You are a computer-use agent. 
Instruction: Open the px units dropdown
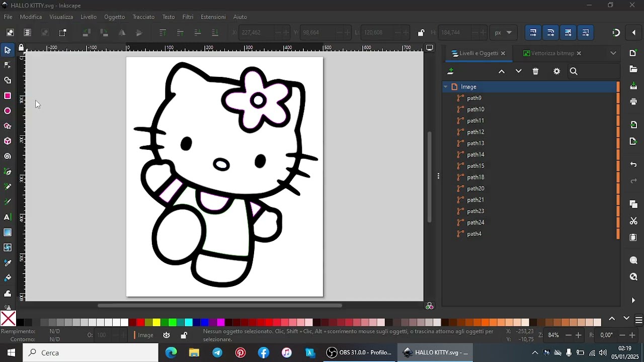pyautogui.click(x=504, y=33)
